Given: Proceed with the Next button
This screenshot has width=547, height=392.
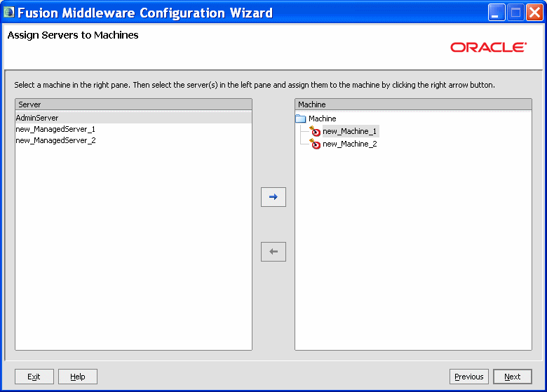Looking at the screenshot, I should click(513, 377).
